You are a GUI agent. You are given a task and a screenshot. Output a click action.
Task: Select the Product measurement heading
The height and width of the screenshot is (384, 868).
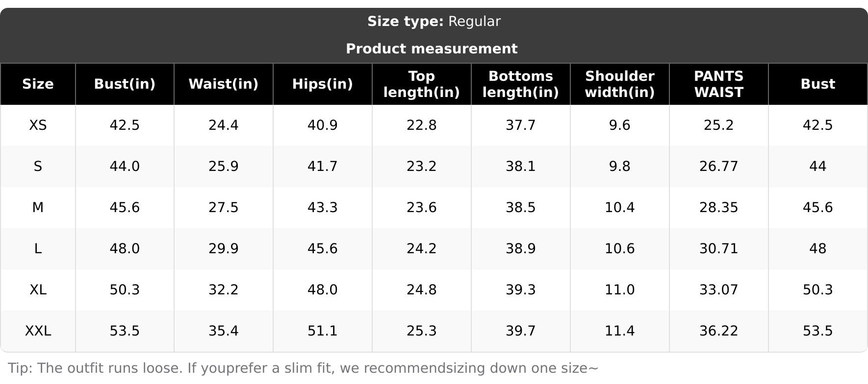pos(432,49)
